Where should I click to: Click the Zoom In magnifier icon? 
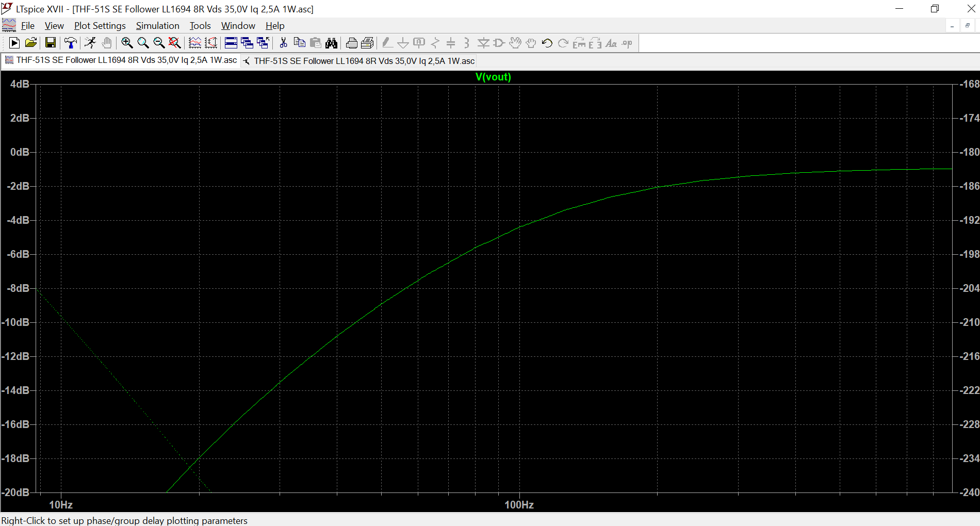(x=127, y=43)
